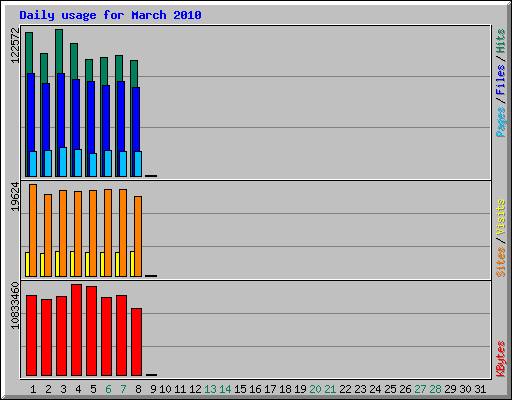Click day label 9 on the x-axis
Viewport: 512px width, 400px height.
(153, 389)
